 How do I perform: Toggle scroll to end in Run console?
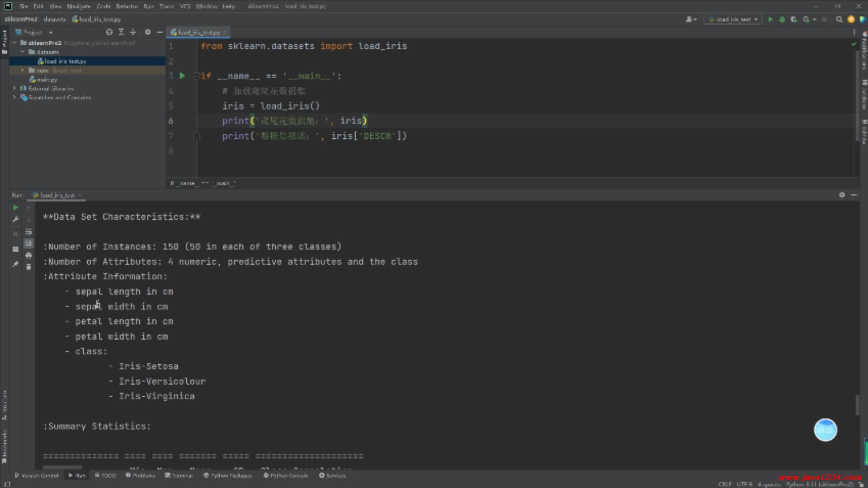28,244
